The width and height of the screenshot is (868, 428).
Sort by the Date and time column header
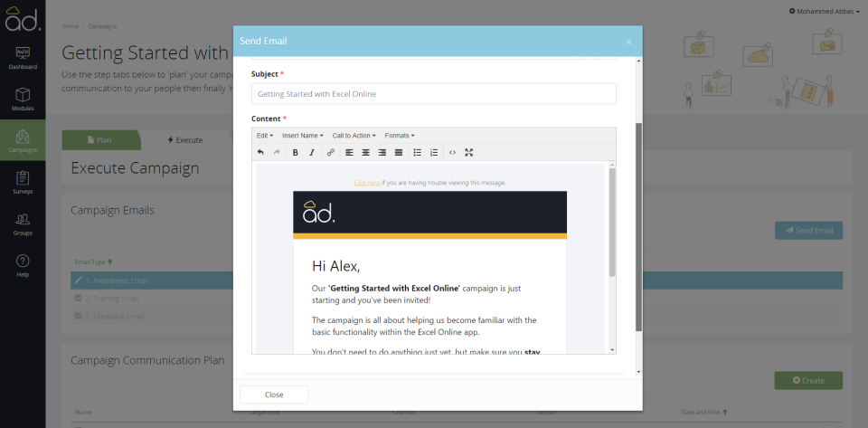coord(703,412)
